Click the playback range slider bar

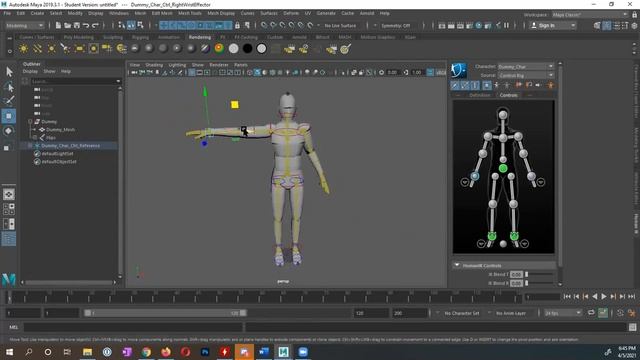[165, 313]
